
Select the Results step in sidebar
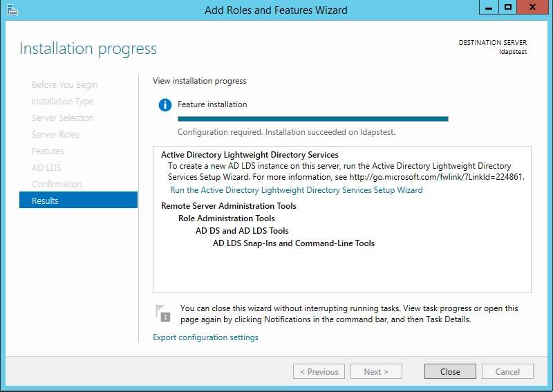(78, 200)
